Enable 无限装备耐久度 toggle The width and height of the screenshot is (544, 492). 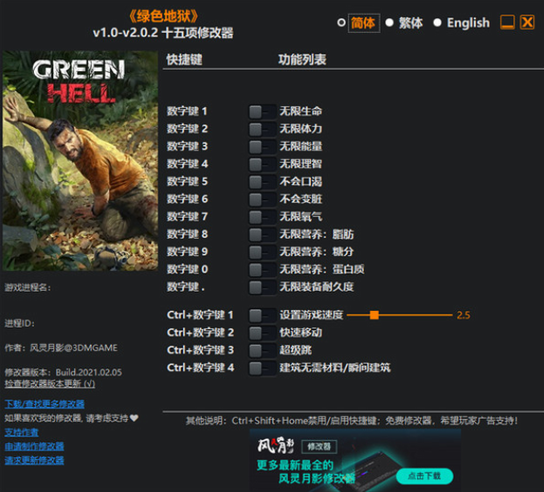[x=262, y=287]
